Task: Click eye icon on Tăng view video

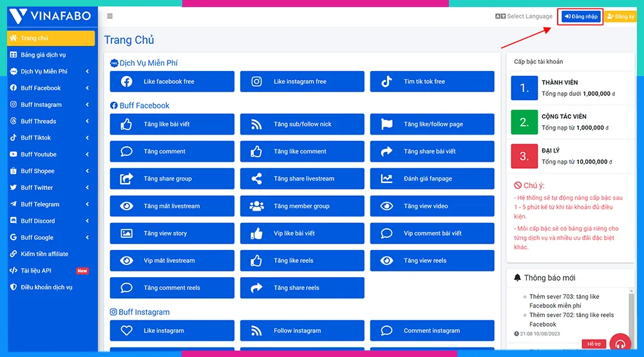Action: pyautogui.click(x=386, y=206)
